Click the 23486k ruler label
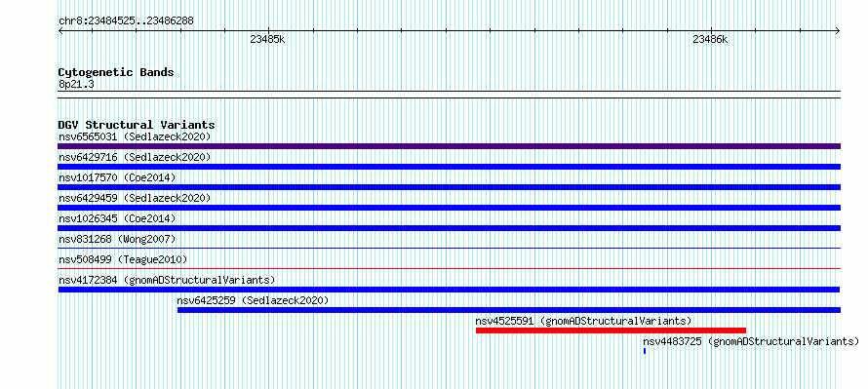 click(x=710, y=39)
